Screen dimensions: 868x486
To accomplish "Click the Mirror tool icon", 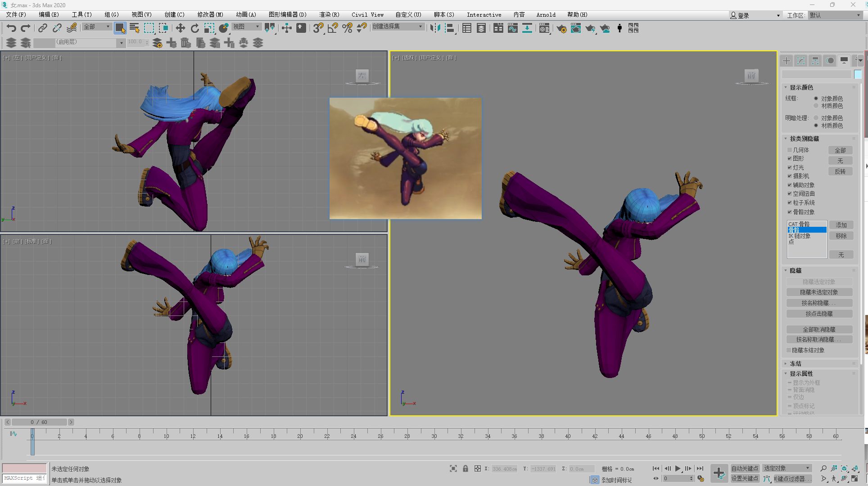I will click(x=435, y=28).
